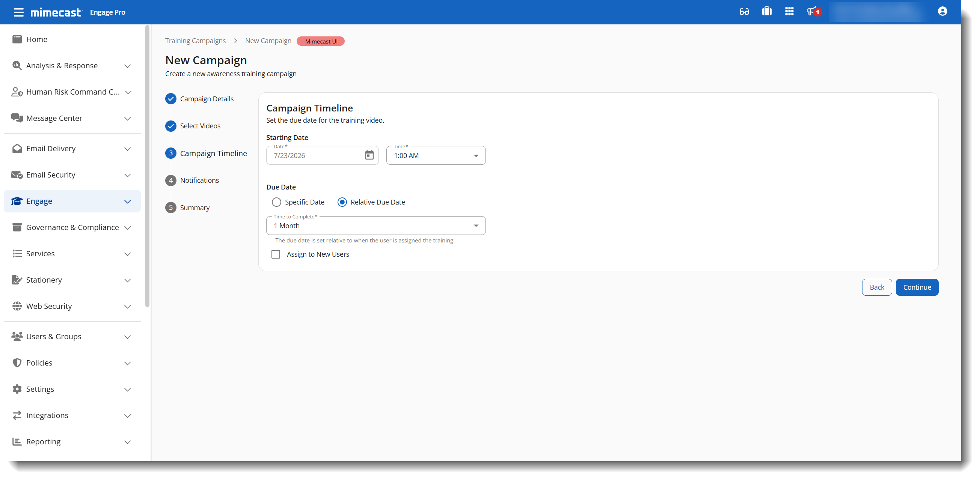The width and height of the screenshot is (980, 480).
Task: Open the Training Campaigns breadcrumb link
Action: [x=195, y=40]
